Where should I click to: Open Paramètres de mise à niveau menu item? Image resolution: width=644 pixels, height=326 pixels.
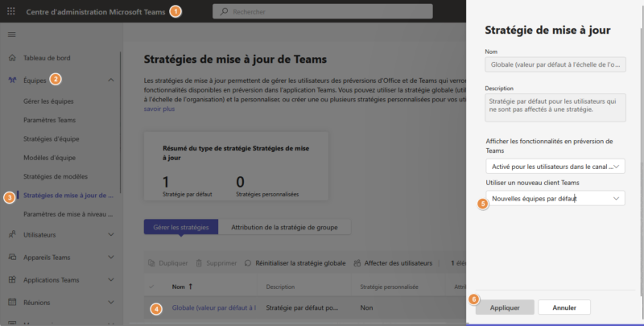pos(68,214)
